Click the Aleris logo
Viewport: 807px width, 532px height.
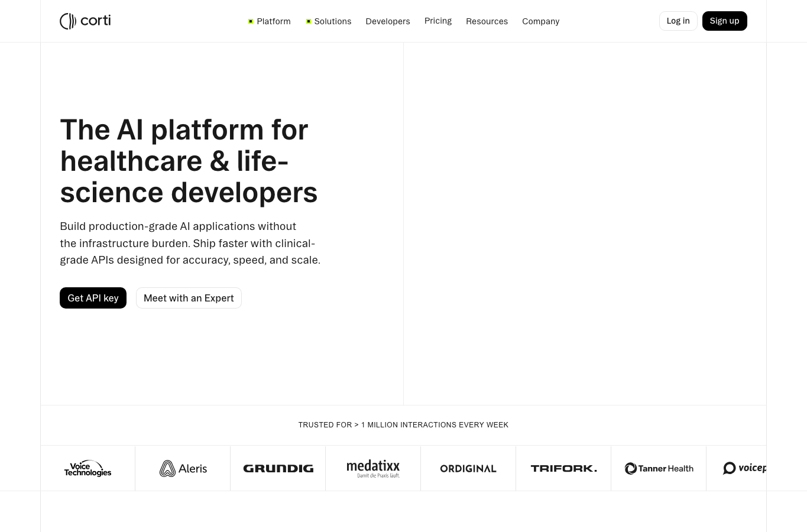click(183, 469)
